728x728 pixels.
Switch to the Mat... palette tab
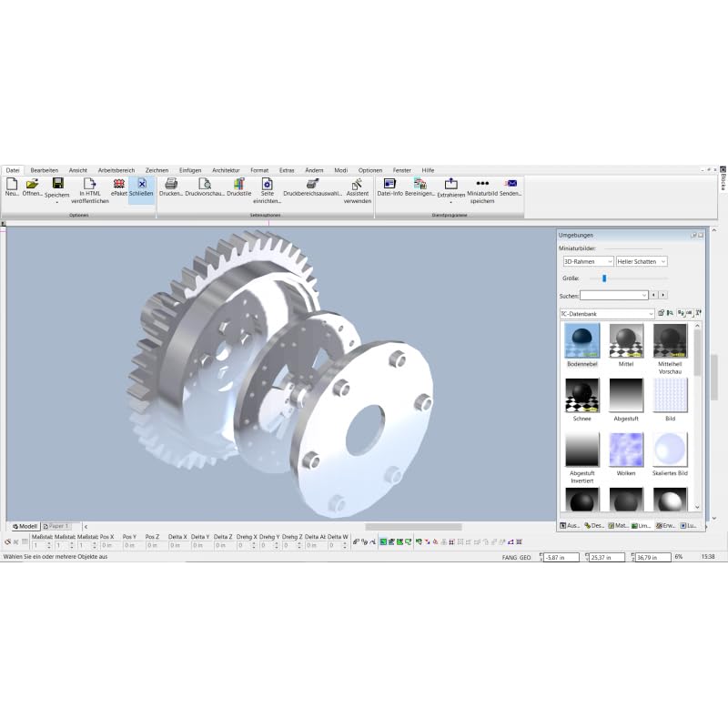(x=618, y=526)
